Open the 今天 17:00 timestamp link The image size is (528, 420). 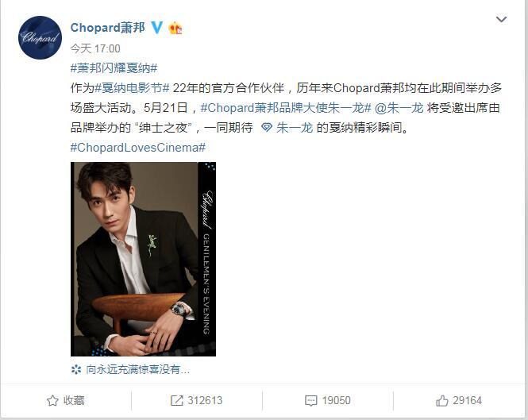click(x=95, y=48)
